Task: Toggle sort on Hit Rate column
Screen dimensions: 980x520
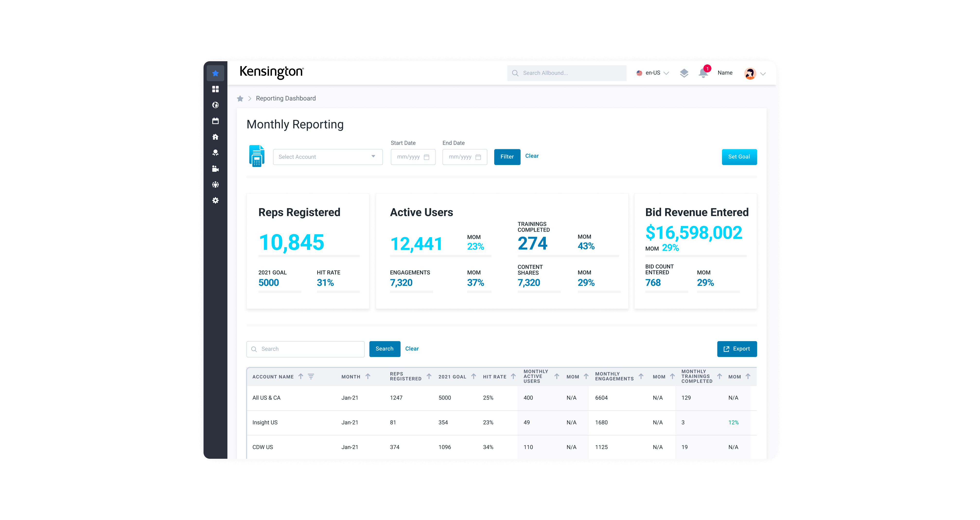Action: click(513, 376)
